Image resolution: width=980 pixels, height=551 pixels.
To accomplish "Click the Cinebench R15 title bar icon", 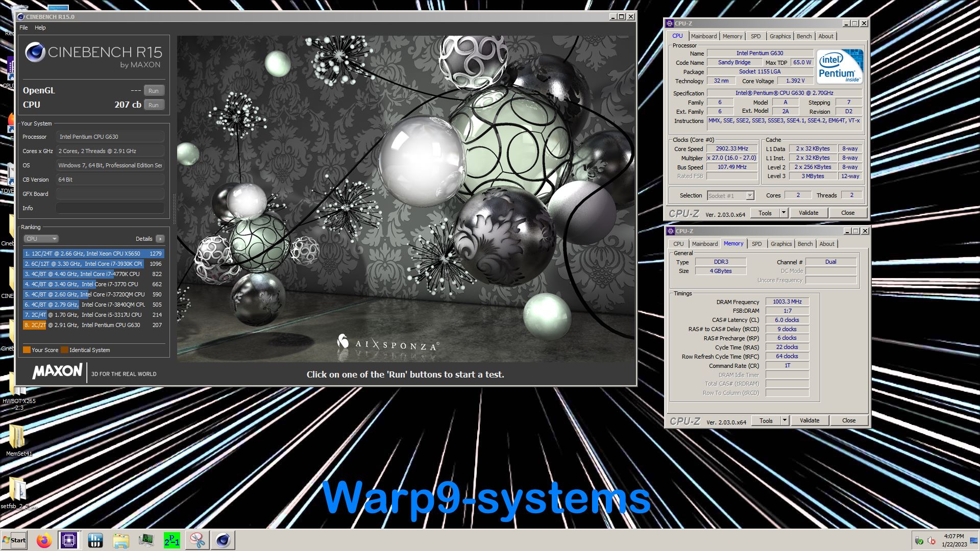I will tap(21, 17).
